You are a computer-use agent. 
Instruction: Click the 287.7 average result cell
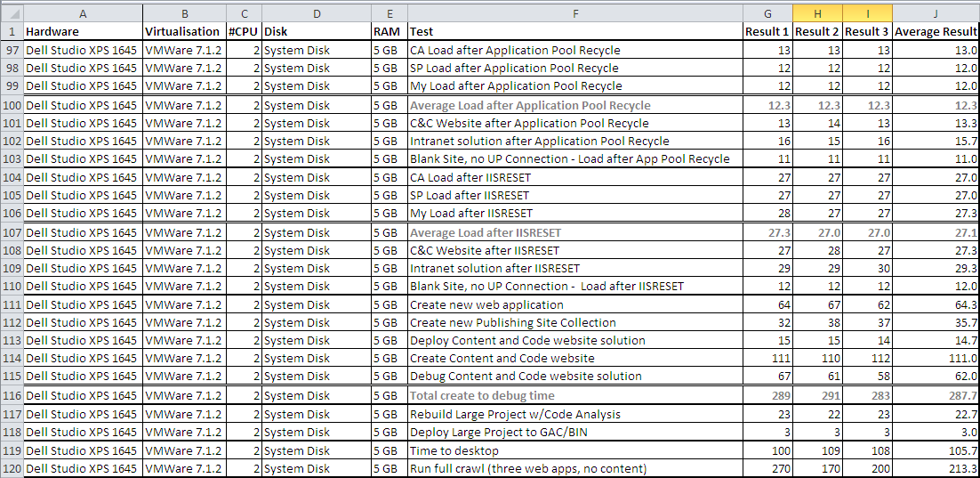pyautogui.click(x=936, y=395)
